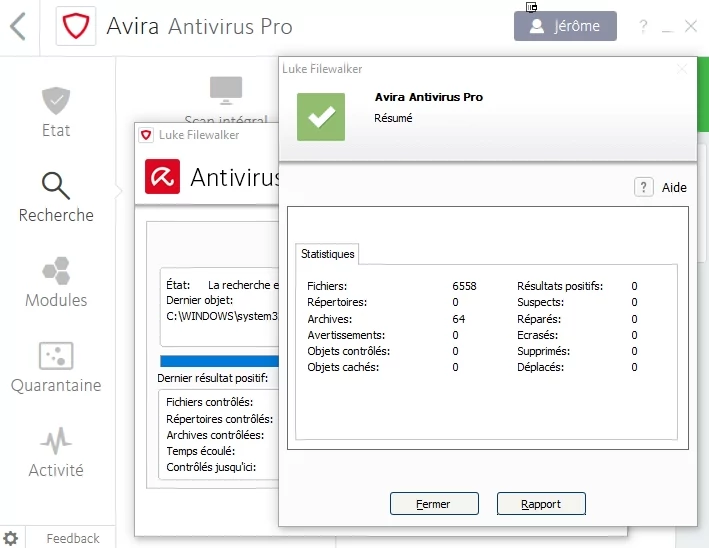Viewport: 709px width, 548px height.
Task: Open the Jérôme user account button
Action: pyautogui.click(x=565, y=26)
